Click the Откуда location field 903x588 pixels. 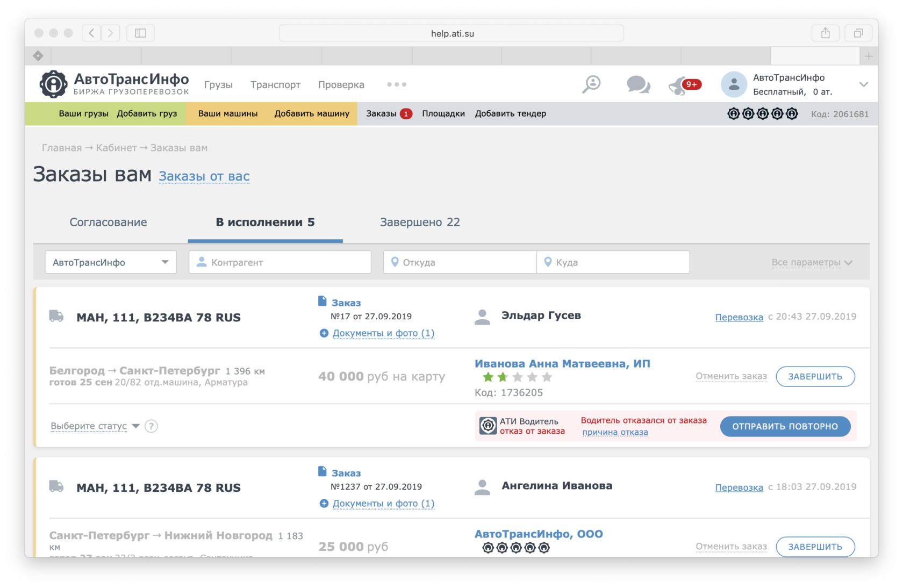tap(460, 262)
